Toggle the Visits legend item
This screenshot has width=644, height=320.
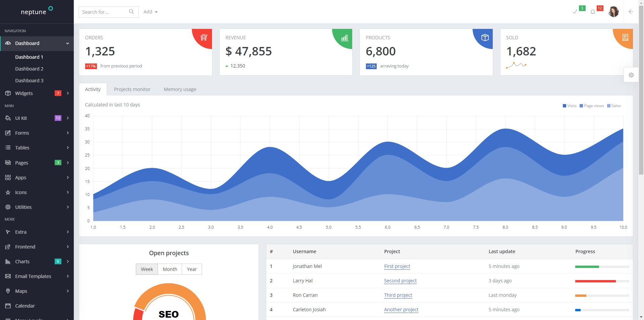point(570,106)
